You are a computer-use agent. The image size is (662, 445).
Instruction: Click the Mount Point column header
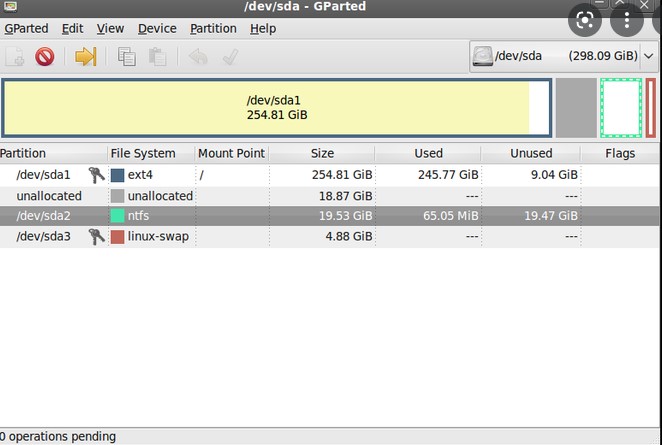232,153
